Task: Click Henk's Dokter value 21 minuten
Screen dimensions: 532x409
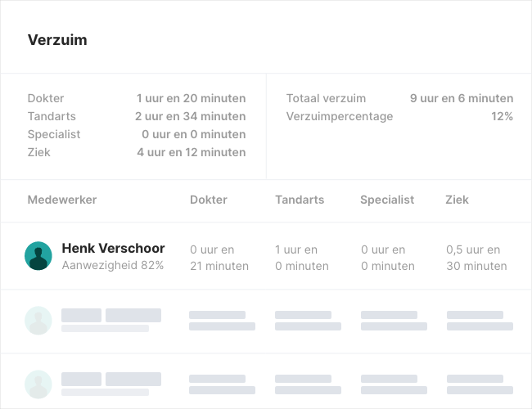Action: click(x=219, y=266)
